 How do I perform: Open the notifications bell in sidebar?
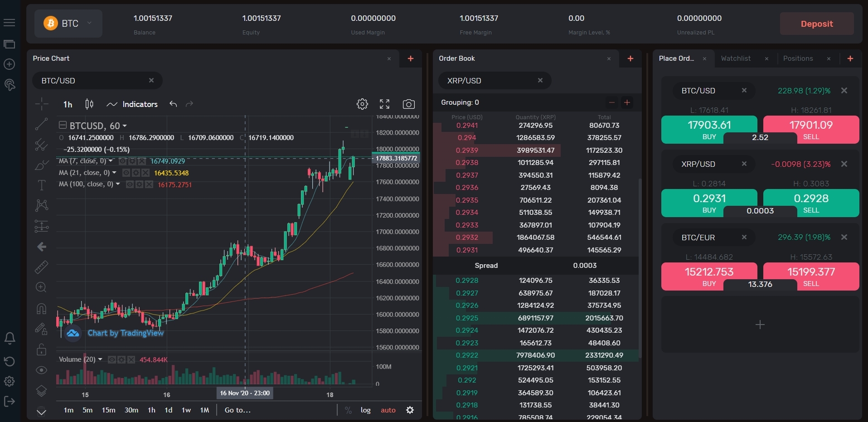[x=10, y=338]
